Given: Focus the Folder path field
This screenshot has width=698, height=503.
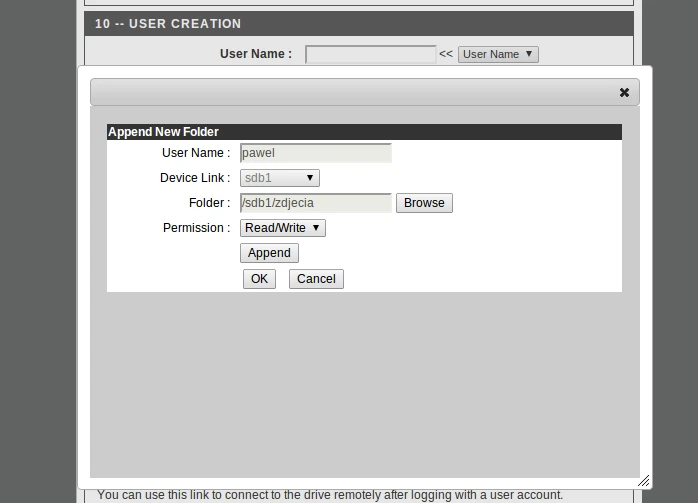Looking at the screenshot, I should [316, 203].
